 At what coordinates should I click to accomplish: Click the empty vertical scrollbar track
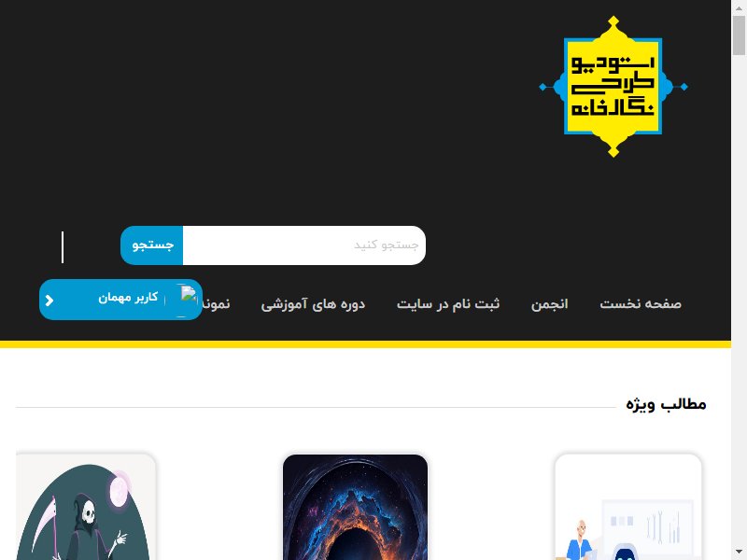(739, 300)
